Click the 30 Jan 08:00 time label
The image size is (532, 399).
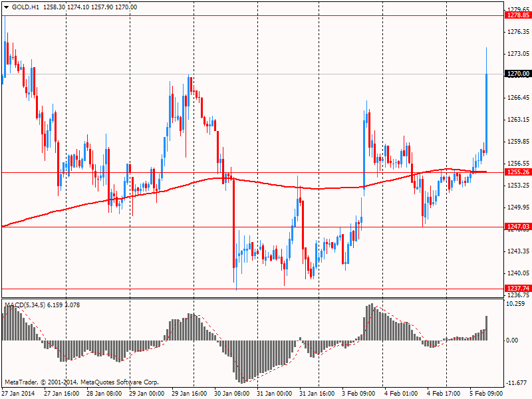tap(231, 393)
